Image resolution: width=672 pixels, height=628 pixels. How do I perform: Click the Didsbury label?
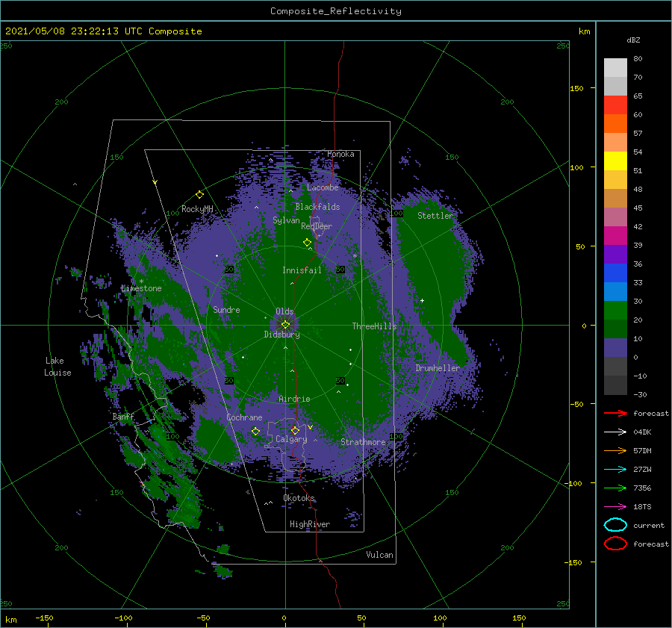coord(281,335)
